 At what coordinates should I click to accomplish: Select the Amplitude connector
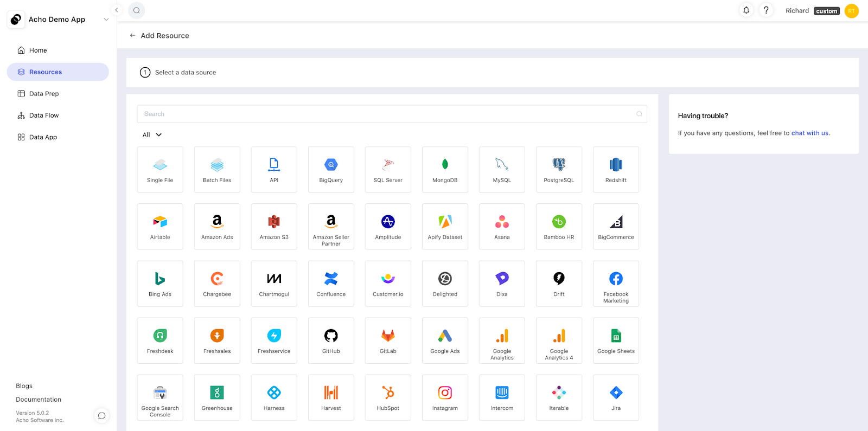click(x=388, y=227)
